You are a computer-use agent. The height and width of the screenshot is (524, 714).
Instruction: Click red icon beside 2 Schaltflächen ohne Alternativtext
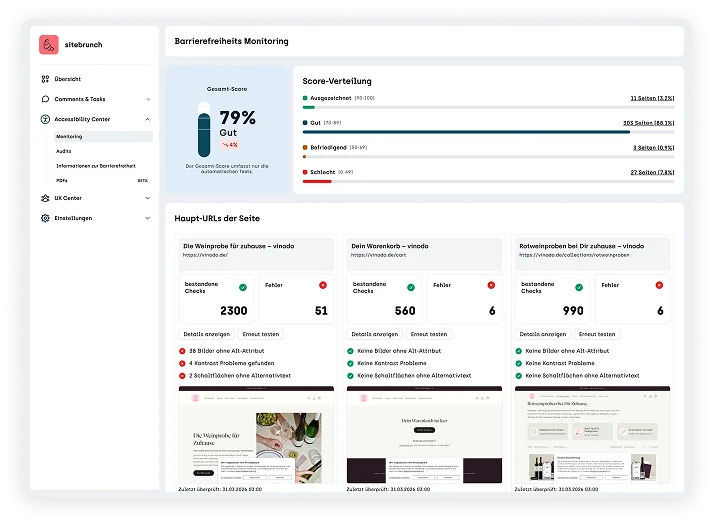182,376
